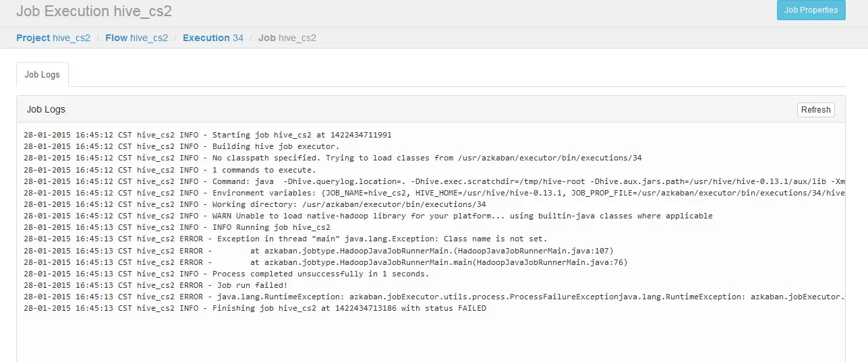This screenshot has width=868, height=362.
Task: Go to Project hive_cs2 breadcrumb
Action: [x=53, y=38]
